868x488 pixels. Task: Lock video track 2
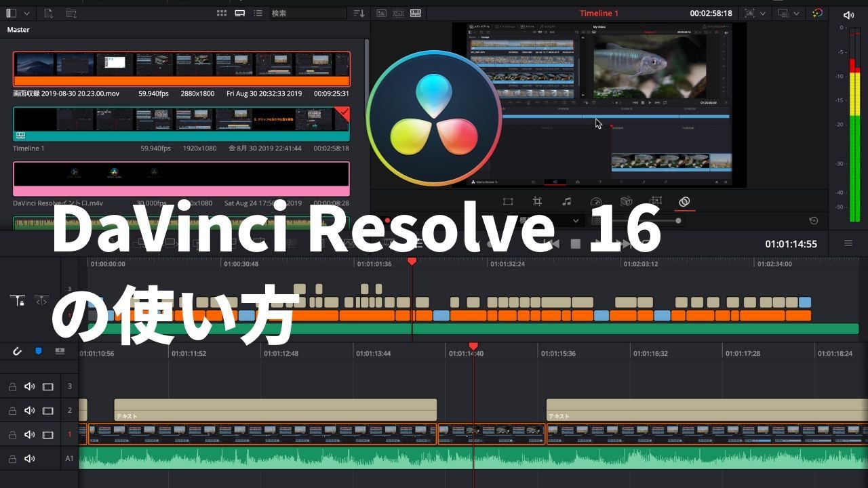tap(12, 411)
